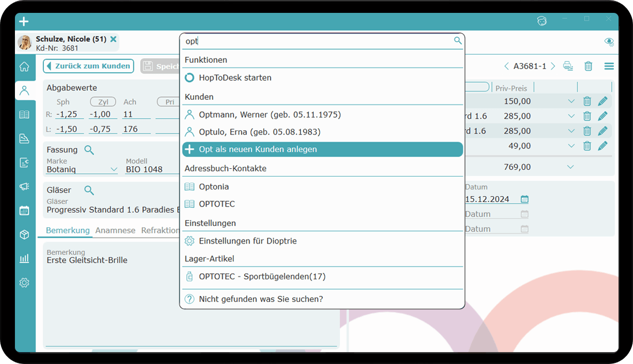Expand the Marke dropdown showing Botaniq
Image resolution: width=633 pixels, height=364 pixels.
click(114, 169)
